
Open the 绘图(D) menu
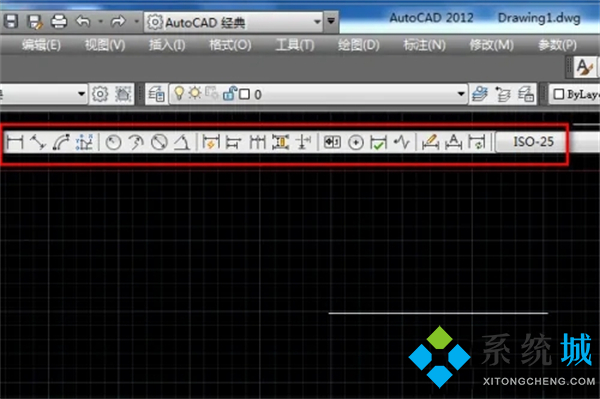[x=359, y=45]
